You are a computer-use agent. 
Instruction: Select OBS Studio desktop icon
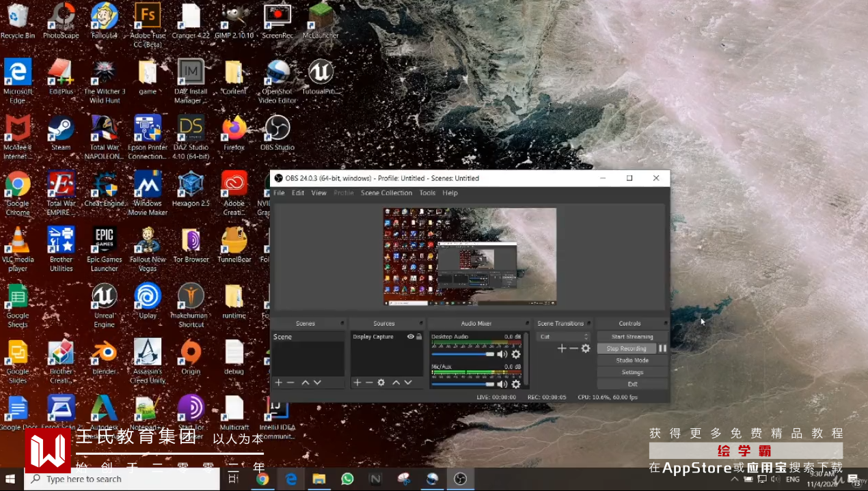click(x=277, y=133)
